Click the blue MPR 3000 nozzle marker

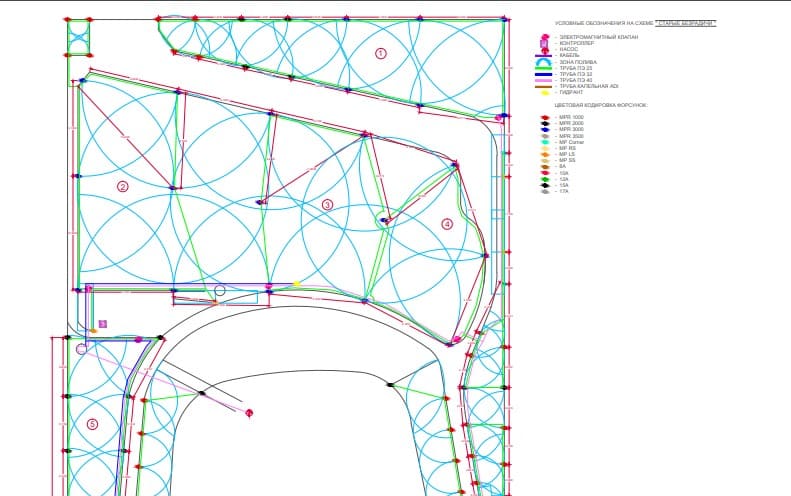tap(545, 130)
